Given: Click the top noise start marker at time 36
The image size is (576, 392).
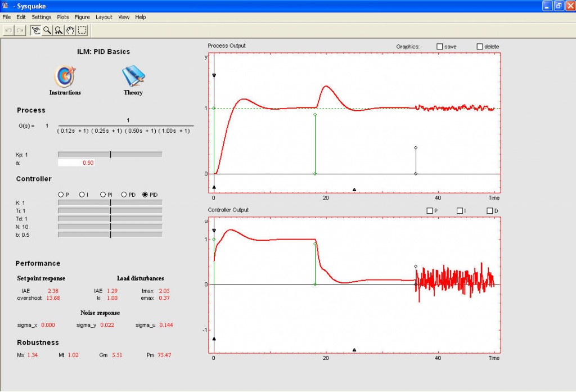Looking at the screenshot, I should (x=416, y=148).
